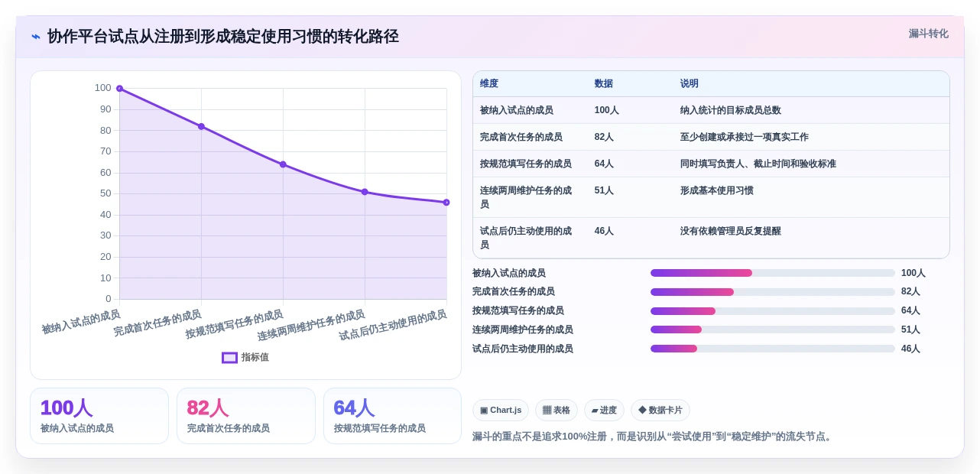Image resolution: width=980 pixels, height=474 pixels.
Task: Click the chart point at value 46
Action: pyautogui.click(x=446, y=203)
